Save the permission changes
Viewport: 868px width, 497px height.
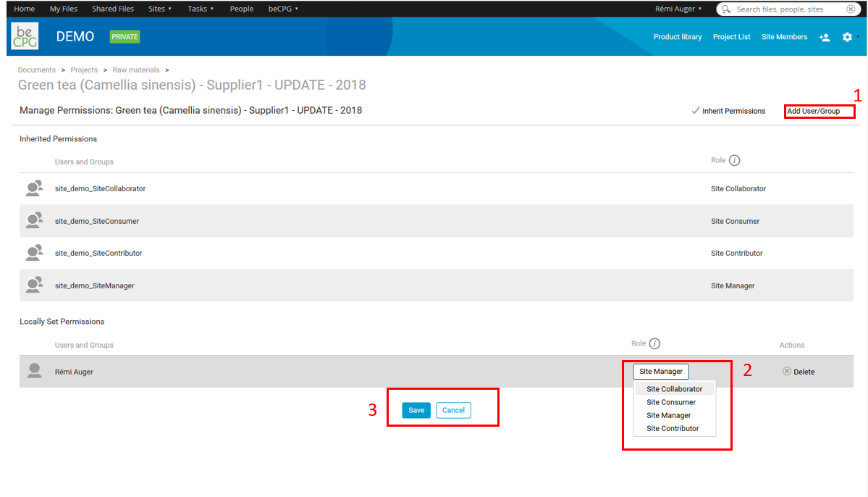(x=416, y=410)
